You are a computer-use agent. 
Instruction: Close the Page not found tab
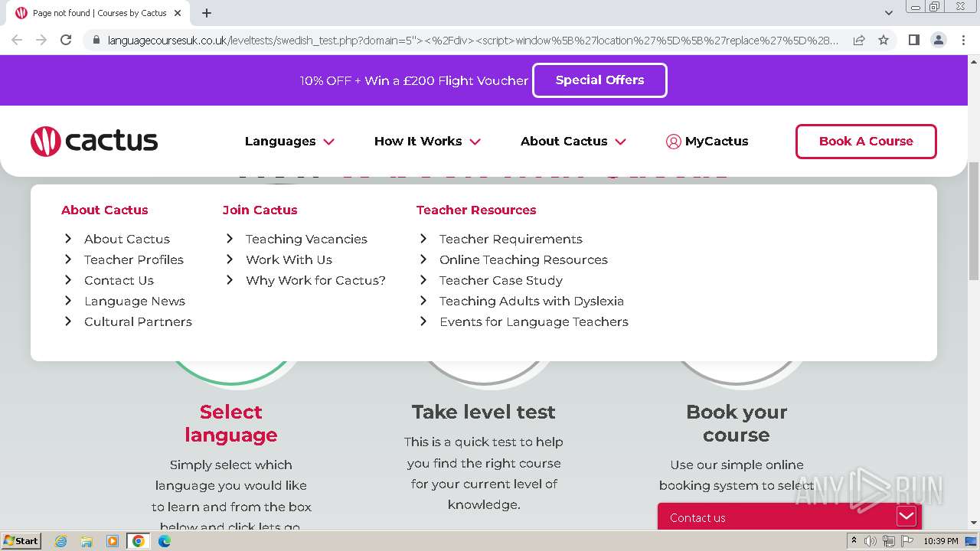[178, 13]
